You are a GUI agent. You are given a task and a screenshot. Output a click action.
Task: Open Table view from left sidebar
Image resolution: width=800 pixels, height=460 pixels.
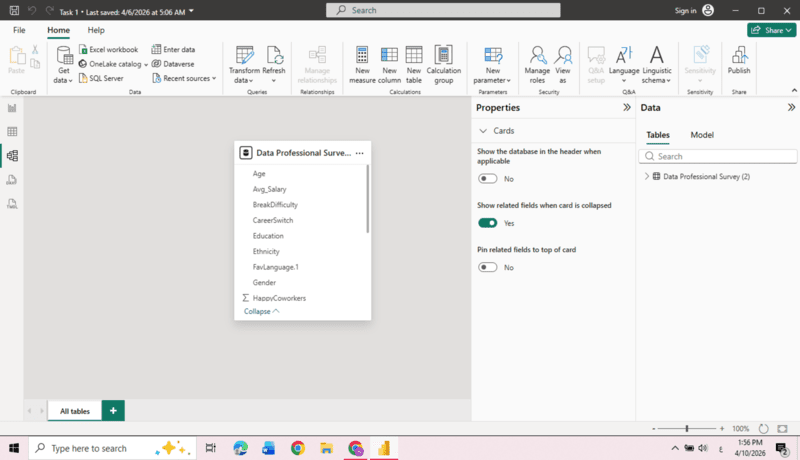(x=13, y=131)
